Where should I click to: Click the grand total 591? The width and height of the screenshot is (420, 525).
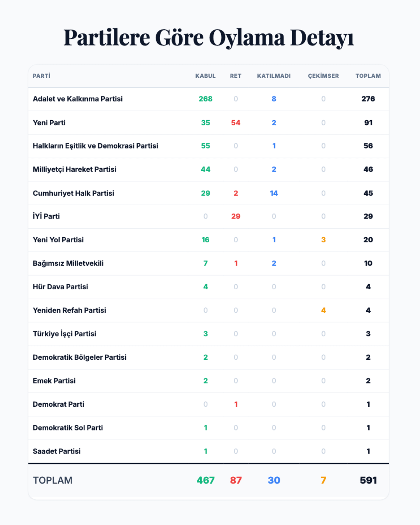point(368,480)
